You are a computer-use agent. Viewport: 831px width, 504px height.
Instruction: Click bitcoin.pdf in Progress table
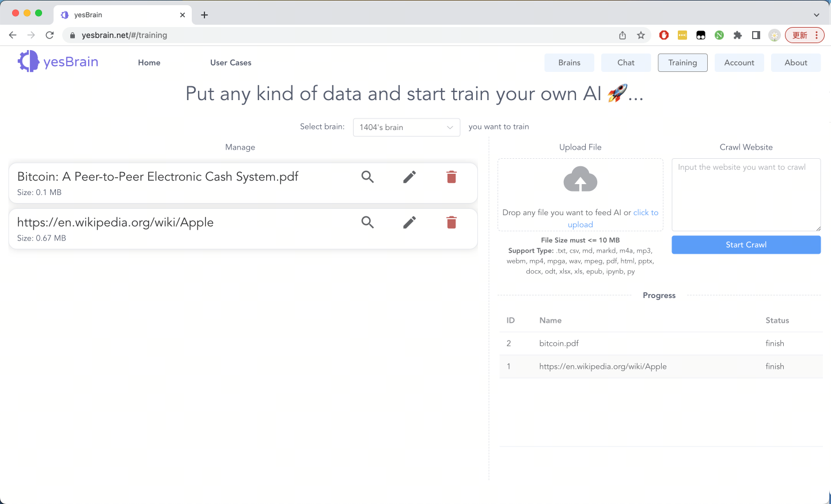coord(559,343)
